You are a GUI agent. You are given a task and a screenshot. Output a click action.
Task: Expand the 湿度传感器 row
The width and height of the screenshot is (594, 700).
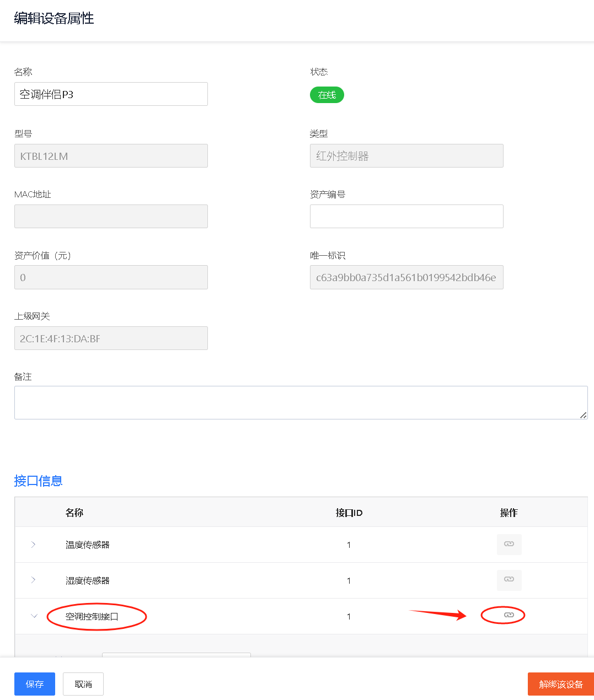(x=34, y=580)
